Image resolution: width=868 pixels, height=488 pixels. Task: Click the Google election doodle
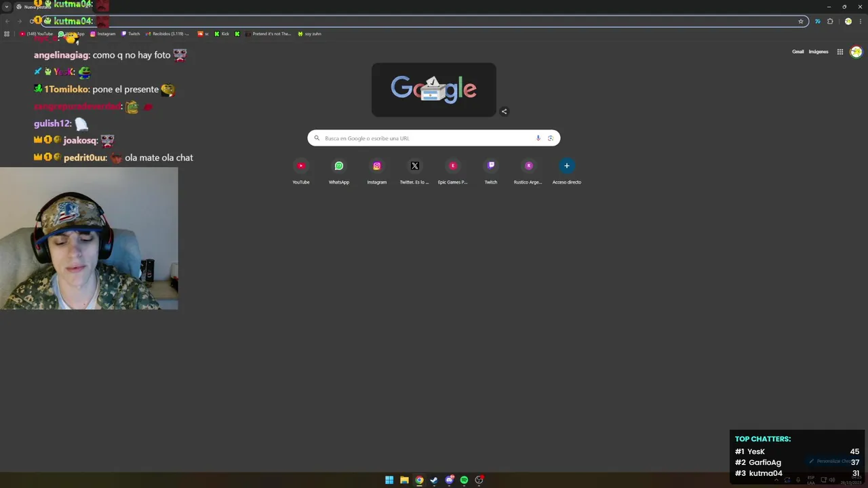(x=434, y=89)
